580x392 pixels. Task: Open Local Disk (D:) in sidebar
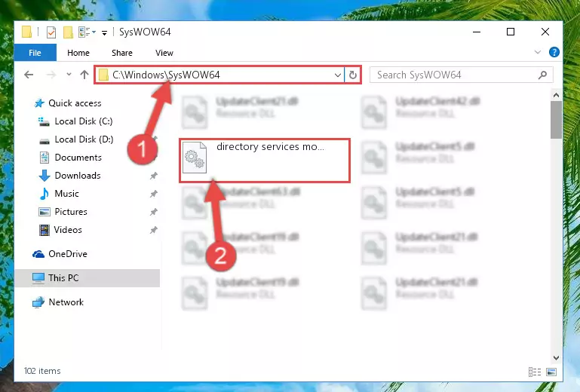(x=84, y=139)
